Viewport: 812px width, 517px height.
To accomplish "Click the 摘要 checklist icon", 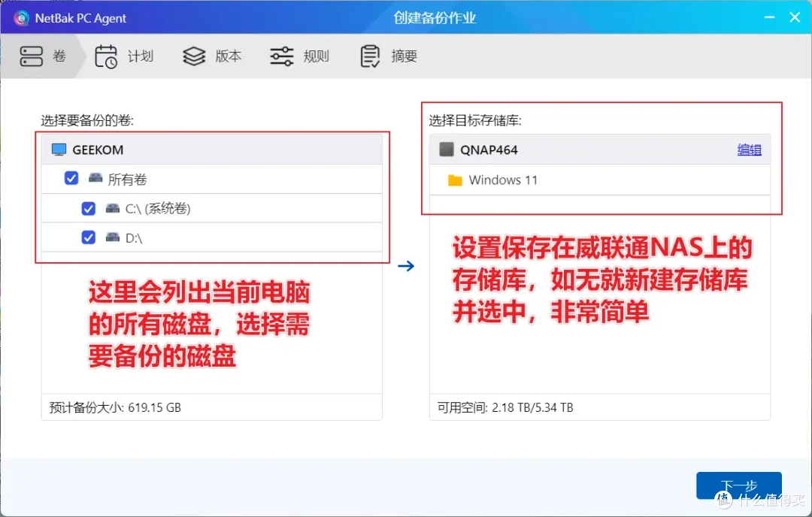I will [x=370, y=56].
